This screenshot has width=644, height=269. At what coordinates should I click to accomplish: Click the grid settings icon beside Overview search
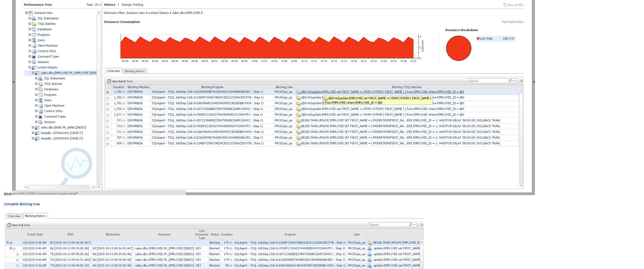(x=521, y=81)
